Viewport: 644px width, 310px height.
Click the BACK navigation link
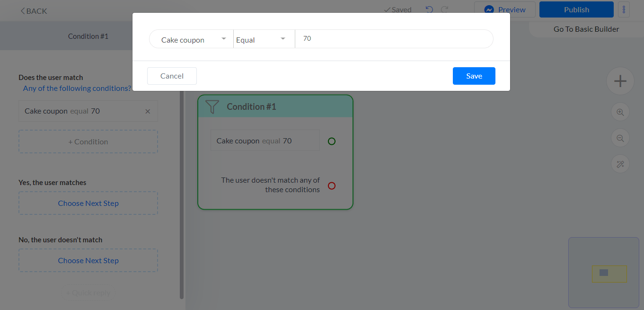click(x=33, y=10)
